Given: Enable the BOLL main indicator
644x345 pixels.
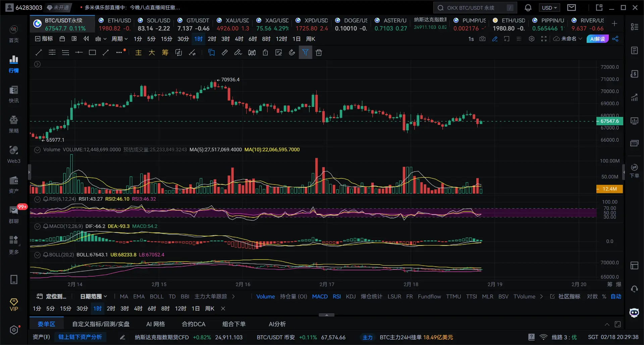Looking at the screenshot, I should (x=157, y=296).
